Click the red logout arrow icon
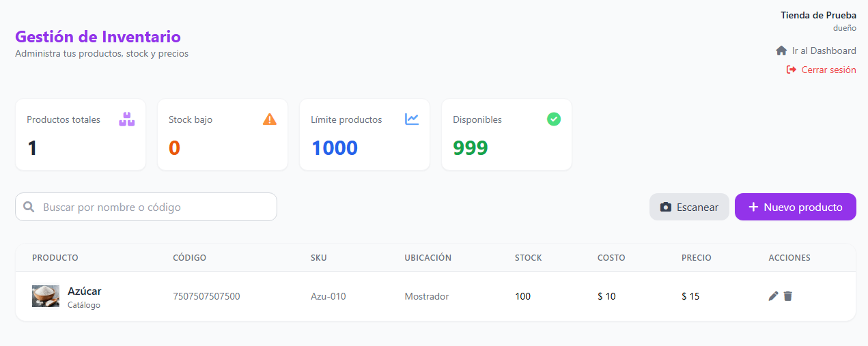The height and width of the screenshot is (346, 868). click(792, 70)
